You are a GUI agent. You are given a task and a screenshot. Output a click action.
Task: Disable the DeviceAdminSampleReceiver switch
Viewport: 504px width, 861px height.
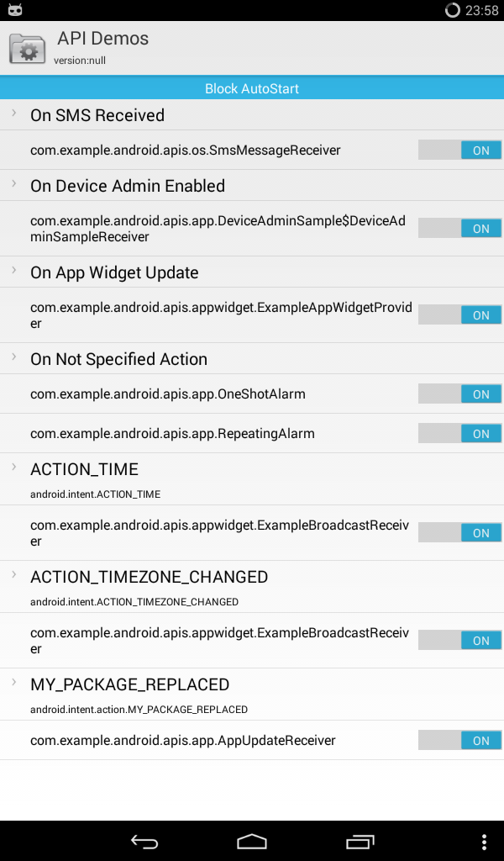[x=459, y=229]
